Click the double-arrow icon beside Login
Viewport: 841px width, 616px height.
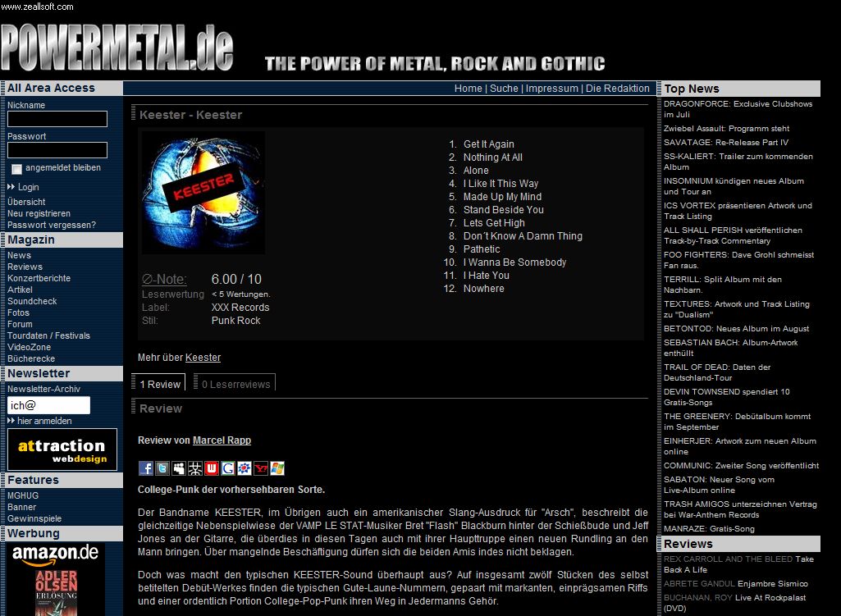click(11, 186)
